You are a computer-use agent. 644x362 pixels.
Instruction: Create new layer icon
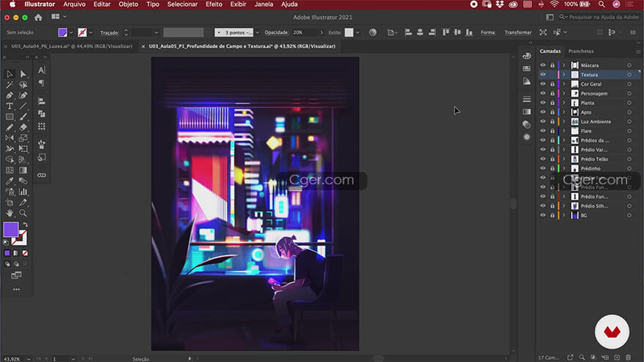[617, 358]
